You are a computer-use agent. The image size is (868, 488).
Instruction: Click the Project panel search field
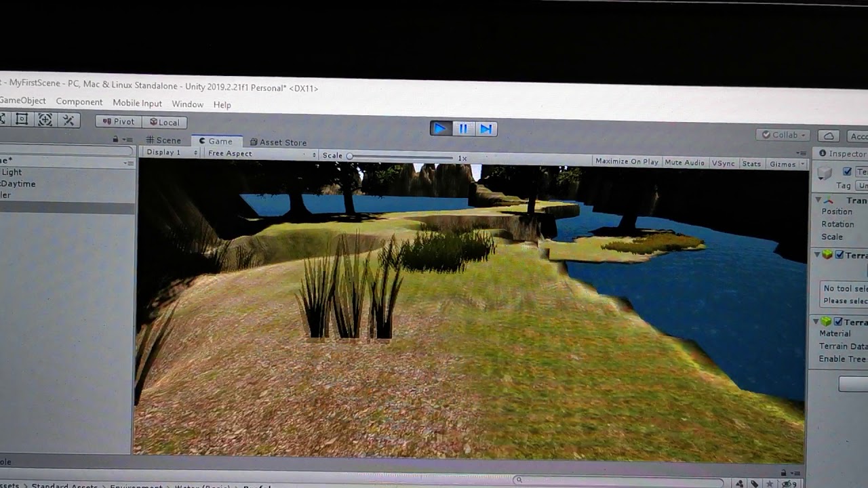pyautogui.click(x=617, y=481)
